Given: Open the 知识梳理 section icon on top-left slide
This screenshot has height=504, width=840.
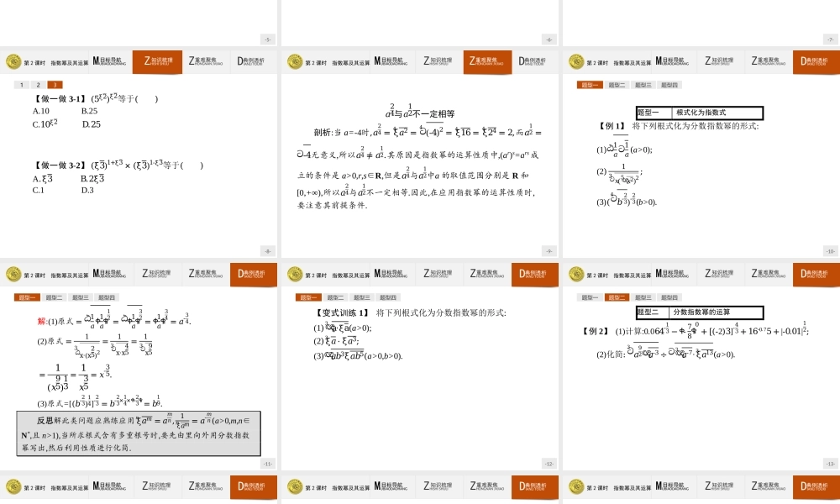Looking at the screenshot, I should pos(157,62).
